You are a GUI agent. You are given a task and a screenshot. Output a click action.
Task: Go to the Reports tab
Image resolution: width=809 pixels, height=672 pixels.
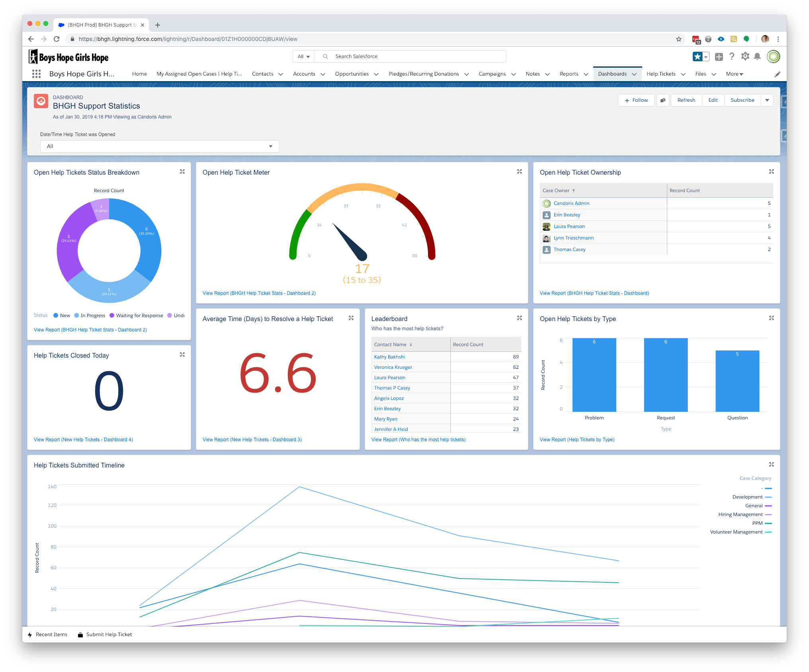[x=569, y=74]
